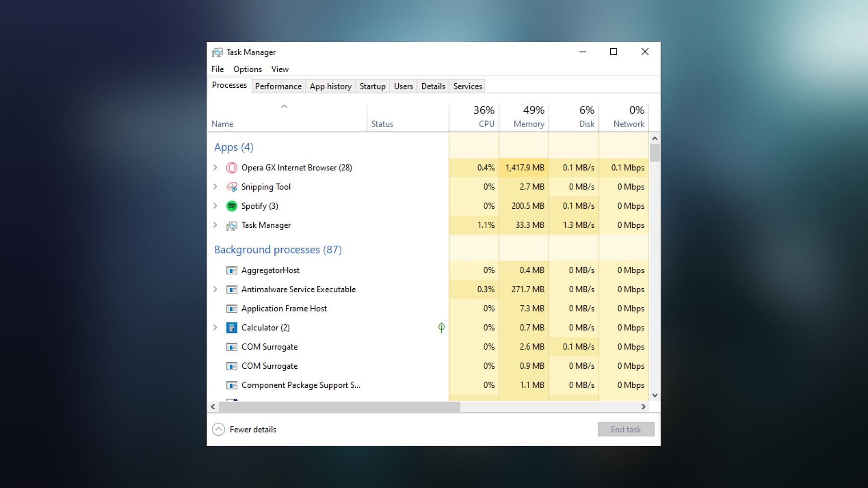Click the Calculator app icon
The width and height of the screenshot is (868, 488).
(x=231, y=328)
